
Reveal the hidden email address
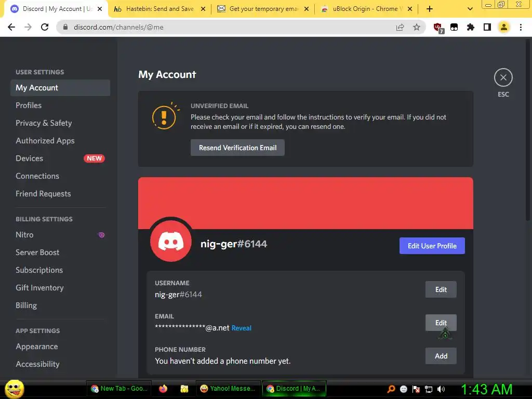pos(241,328)
